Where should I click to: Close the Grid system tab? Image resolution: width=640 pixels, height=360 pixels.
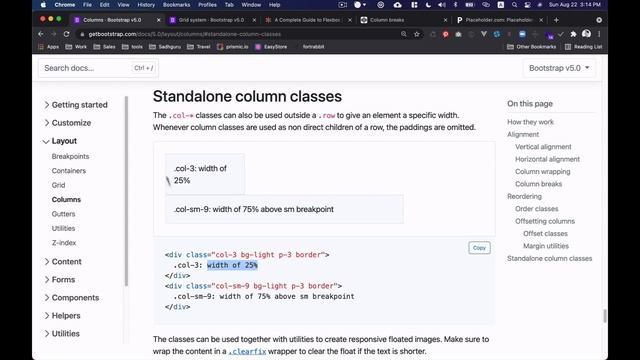pyautogui.click(x=254, y=20)
